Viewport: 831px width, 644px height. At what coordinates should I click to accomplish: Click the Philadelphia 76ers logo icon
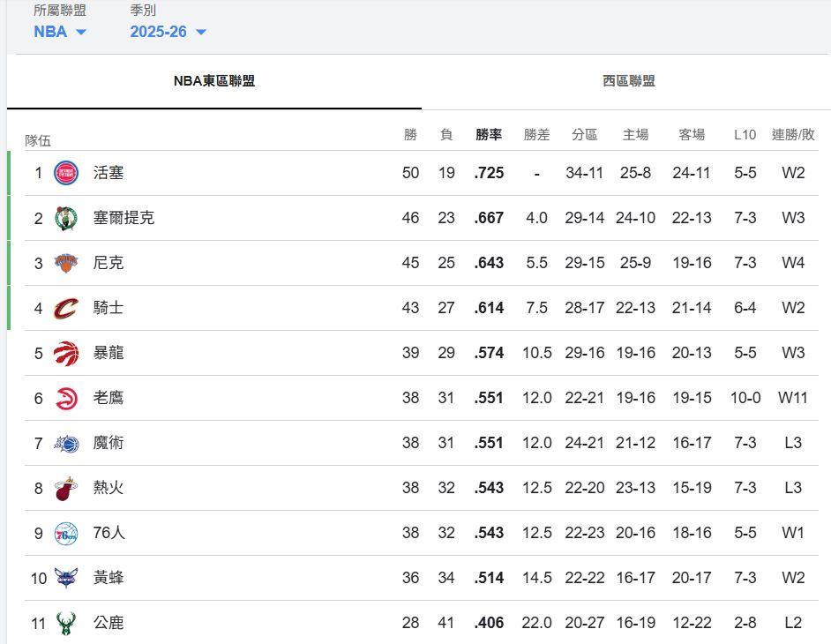(x=66, y=533)
